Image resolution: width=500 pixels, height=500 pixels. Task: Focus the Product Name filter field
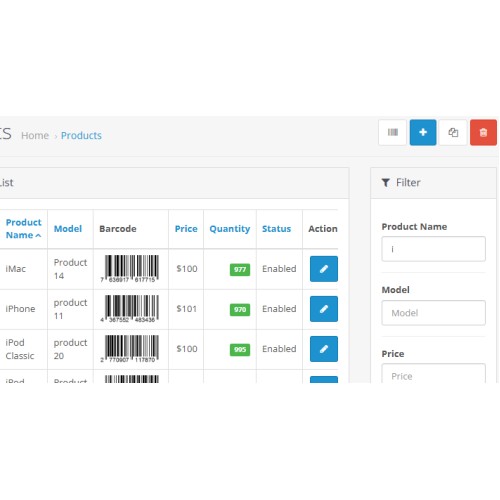433,249
